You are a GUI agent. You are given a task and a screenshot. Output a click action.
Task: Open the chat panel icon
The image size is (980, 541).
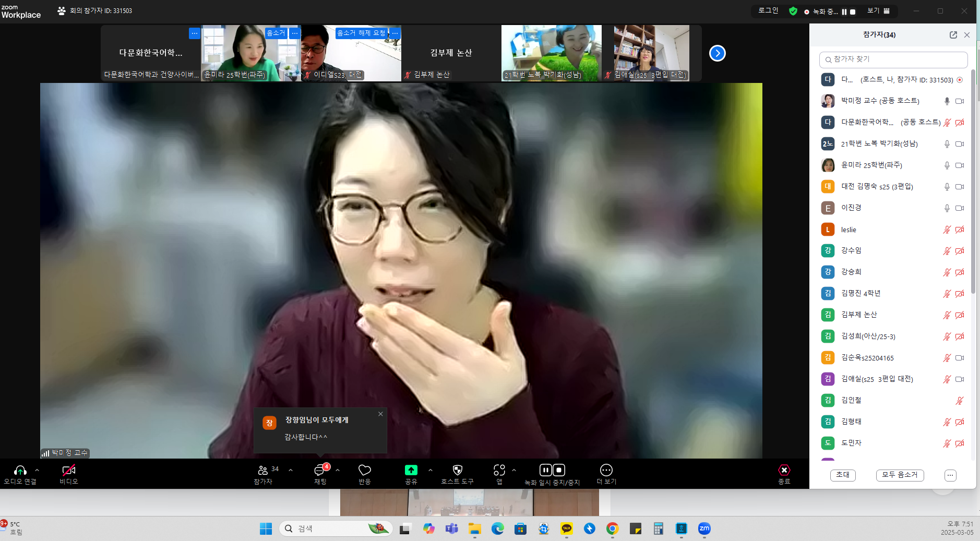320,470
